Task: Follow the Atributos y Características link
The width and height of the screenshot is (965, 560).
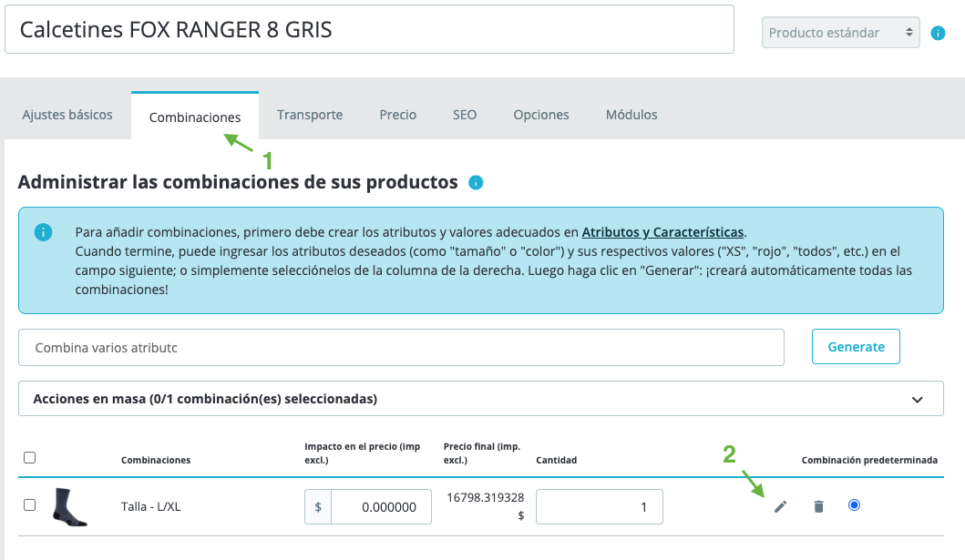Action: pos(662,232)
